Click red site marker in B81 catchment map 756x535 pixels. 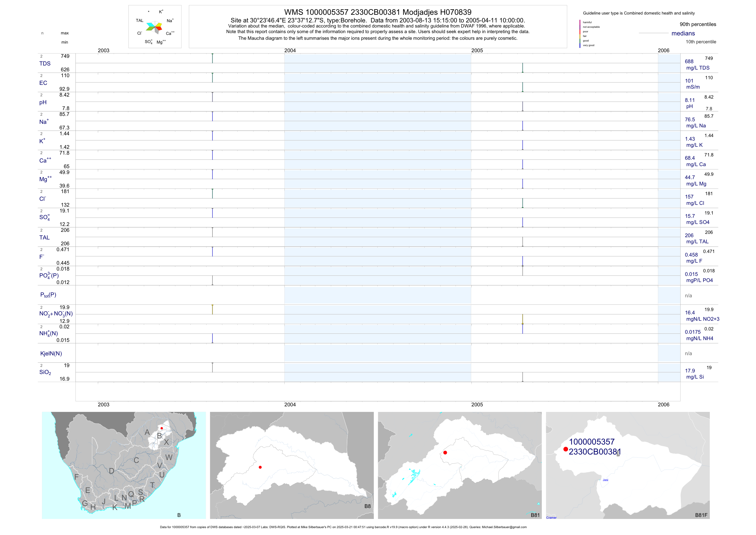pos(445,453)
